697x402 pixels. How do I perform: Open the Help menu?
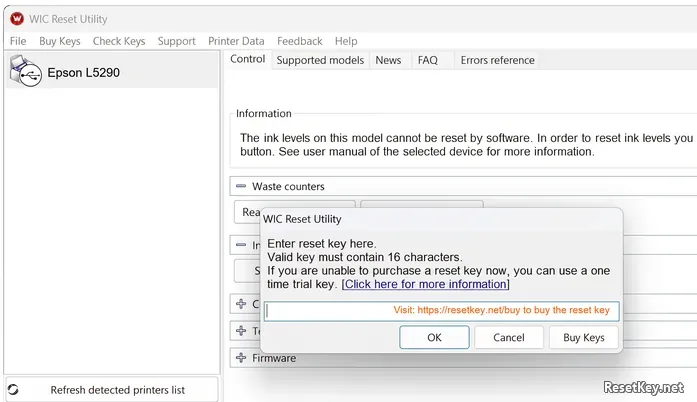pos(346,41)
